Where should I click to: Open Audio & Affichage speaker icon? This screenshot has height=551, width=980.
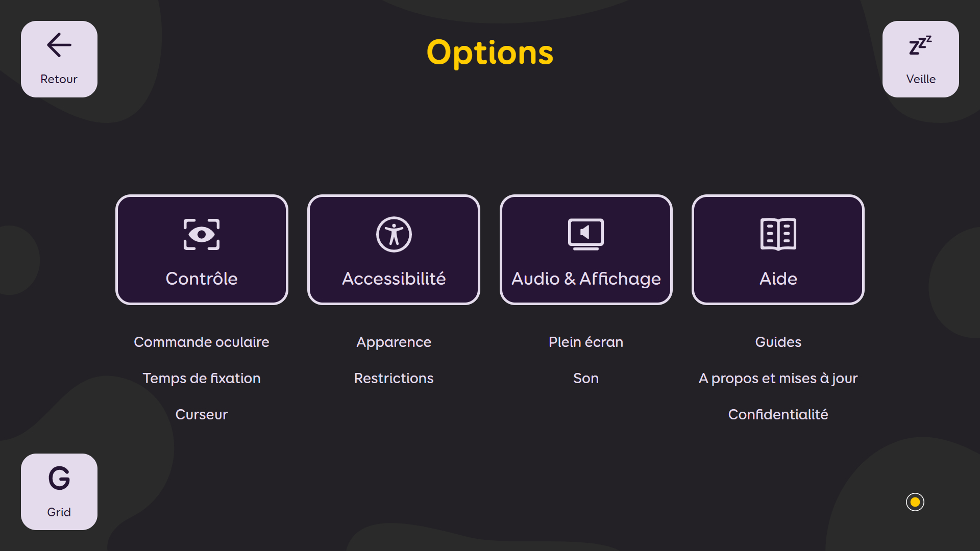point(585,235)
